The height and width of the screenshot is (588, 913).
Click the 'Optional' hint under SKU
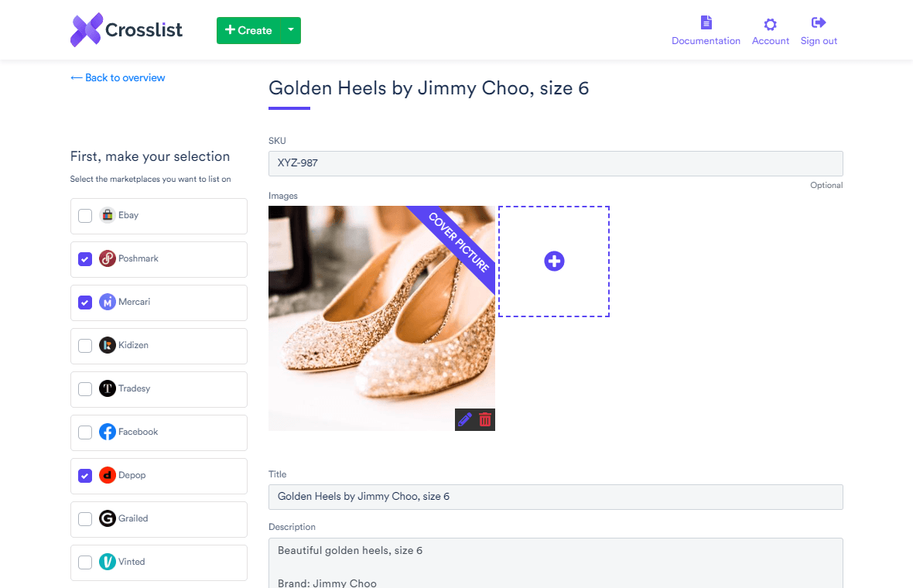(x=826, y=185)
